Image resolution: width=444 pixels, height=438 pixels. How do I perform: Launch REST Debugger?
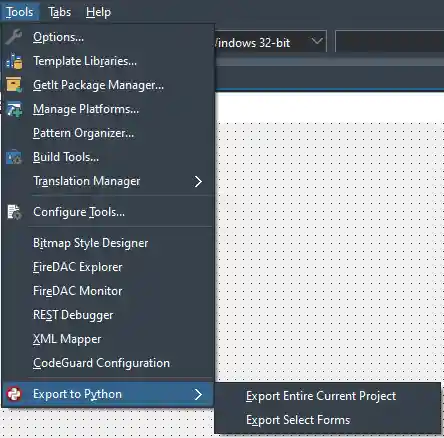pos(107,315)
